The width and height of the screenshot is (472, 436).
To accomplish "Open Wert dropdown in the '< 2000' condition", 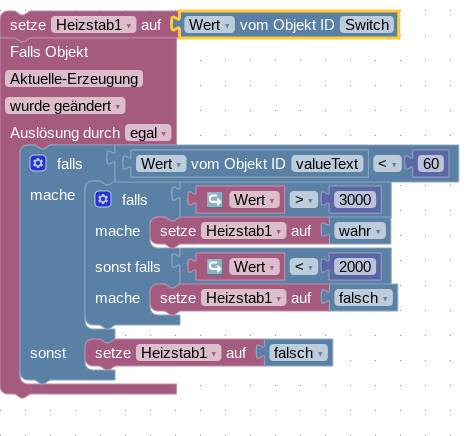I will pyautogui.click(x=254, y=267).
